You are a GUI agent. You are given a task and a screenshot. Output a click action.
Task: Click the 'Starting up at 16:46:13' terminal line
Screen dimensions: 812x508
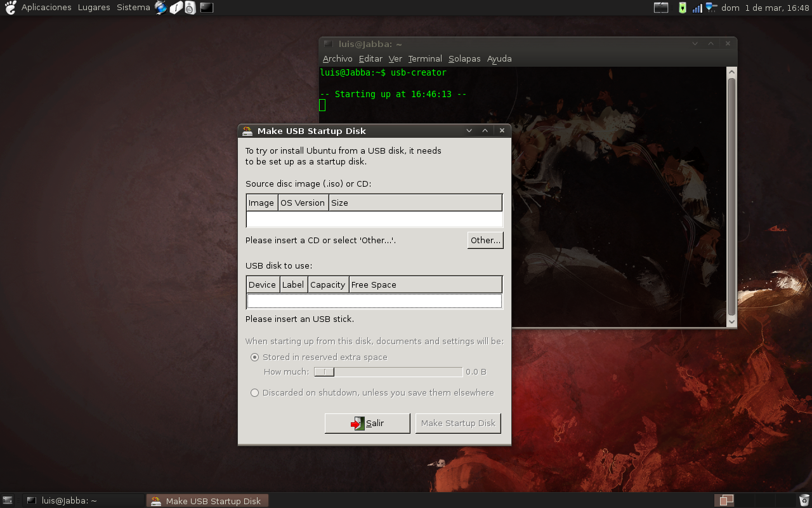pyautogui.click(x=393, y=94)
